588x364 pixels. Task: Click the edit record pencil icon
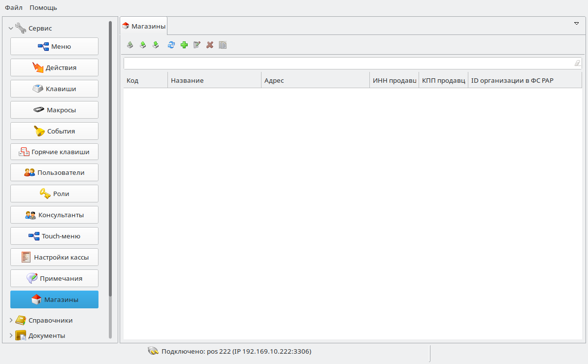coord(197,45)
